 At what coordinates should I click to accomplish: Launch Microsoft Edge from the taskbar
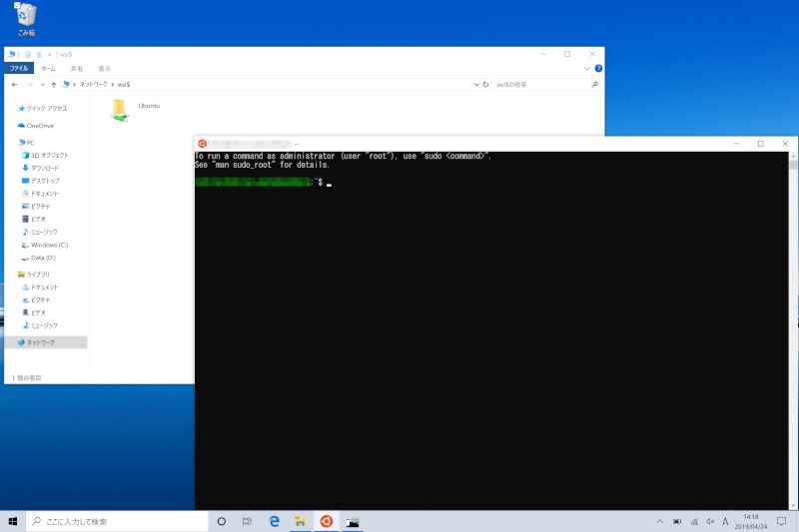(x=274, y=521)
